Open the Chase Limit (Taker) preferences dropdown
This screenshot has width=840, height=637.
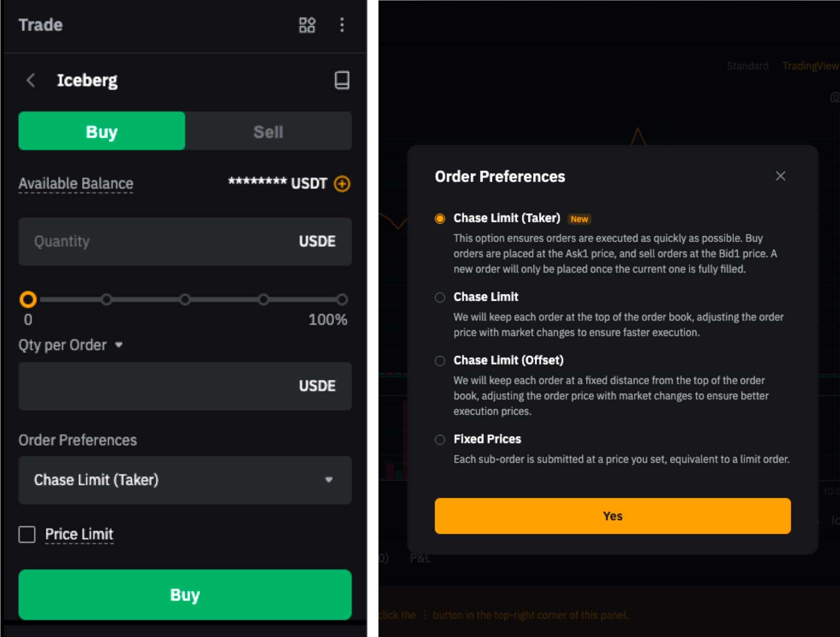(x=185, y=480)
